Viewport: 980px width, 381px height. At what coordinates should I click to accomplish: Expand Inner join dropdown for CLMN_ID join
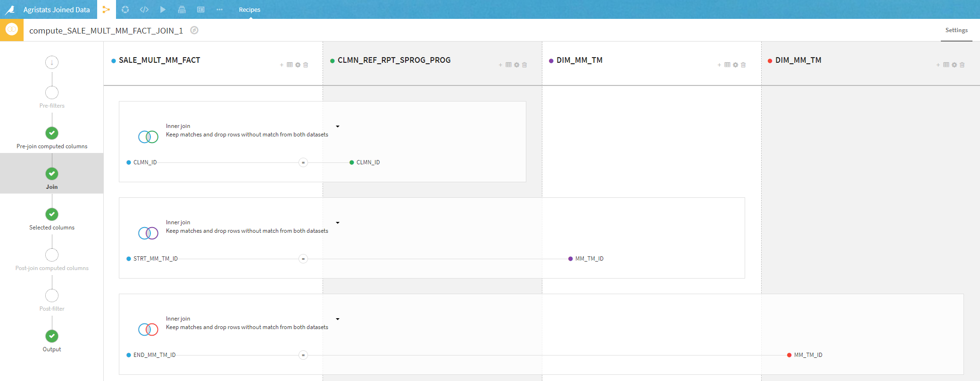pos(338,127)
